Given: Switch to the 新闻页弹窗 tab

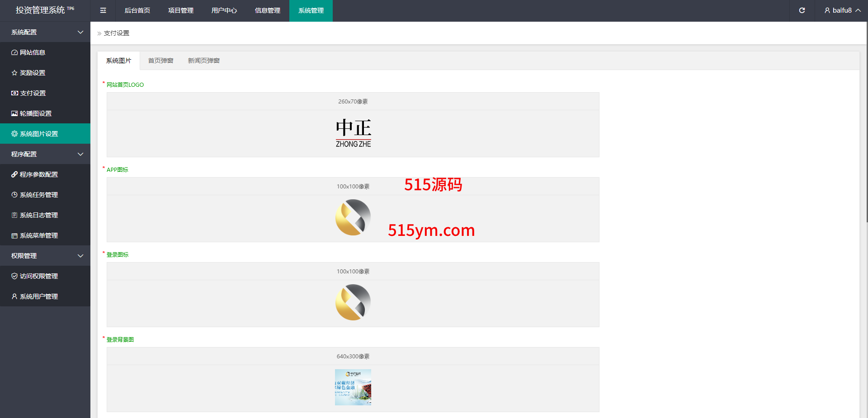Looking at the screenshot, I should pyautogui.click(x=203, y=61).
